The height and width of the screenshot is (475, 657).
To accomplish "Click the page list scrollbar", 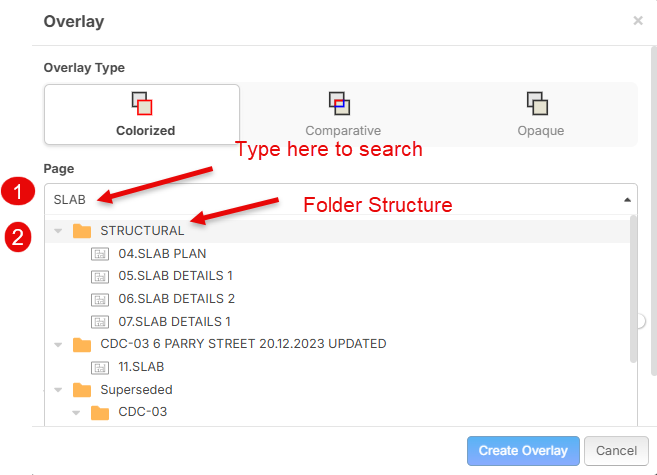I will 634,289.
